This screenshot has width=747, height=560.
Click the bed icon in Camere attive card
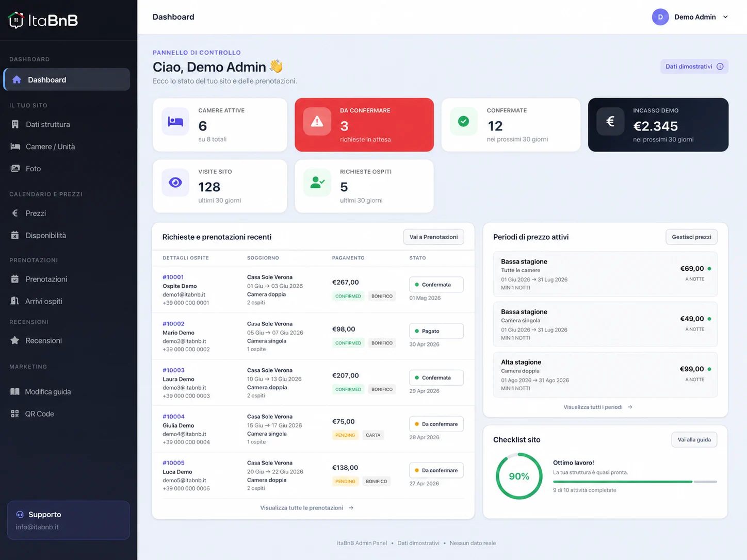pyautogui.click(x=175, y=122)
